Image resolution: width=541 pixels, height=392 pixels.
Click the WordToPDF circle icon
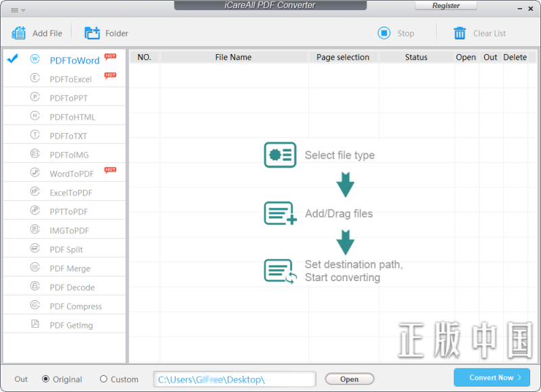35,172
